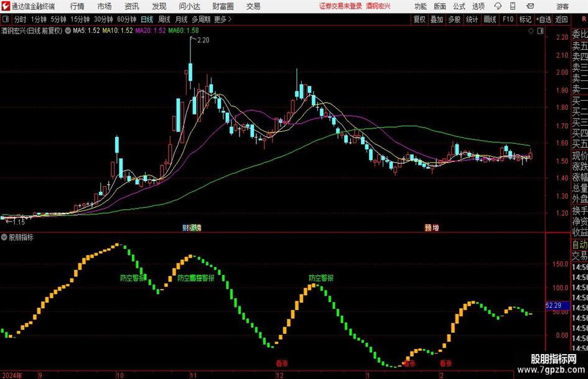Switch to 1分钟 period tab

tap(39, 19)
